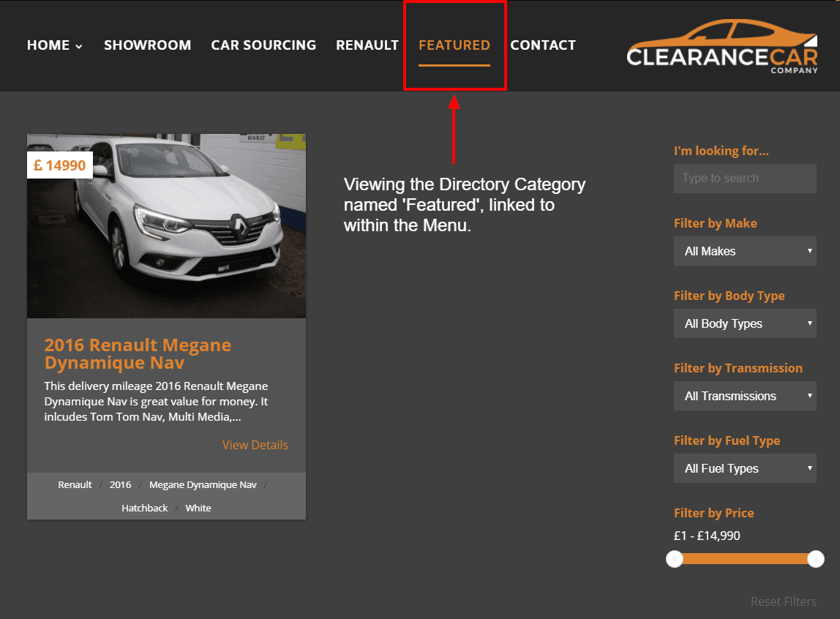Open the HOME dropdown menu

[54, 45]
